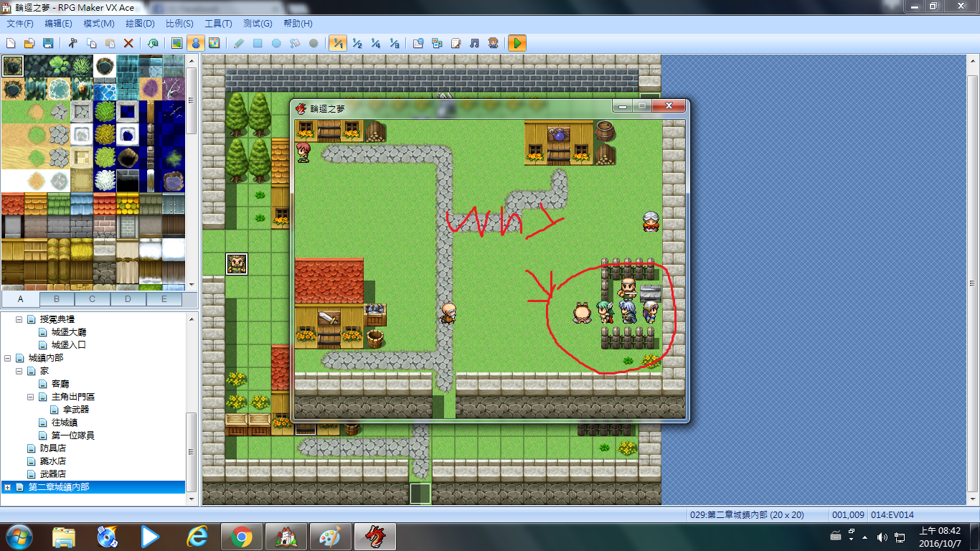
Task: Click the Copy toolbar icon
Action: (x=91, y=43)
